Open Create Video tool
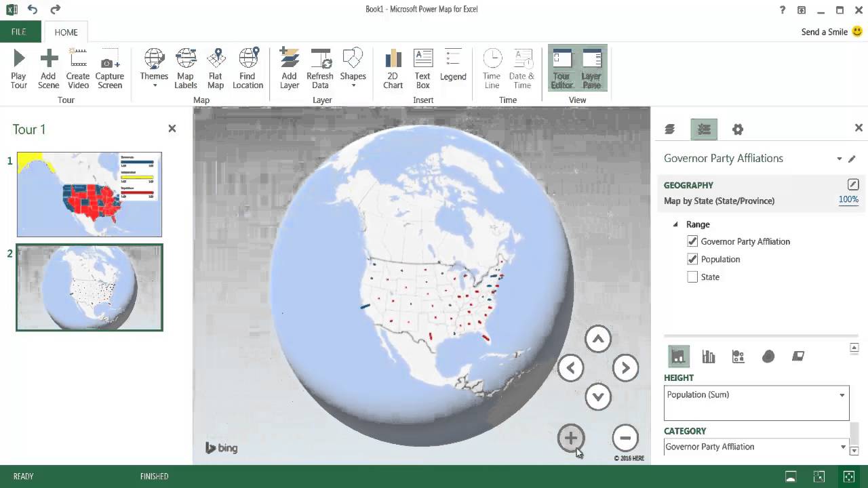The width and height of the screenshot is (868, 488). [78, 69]
